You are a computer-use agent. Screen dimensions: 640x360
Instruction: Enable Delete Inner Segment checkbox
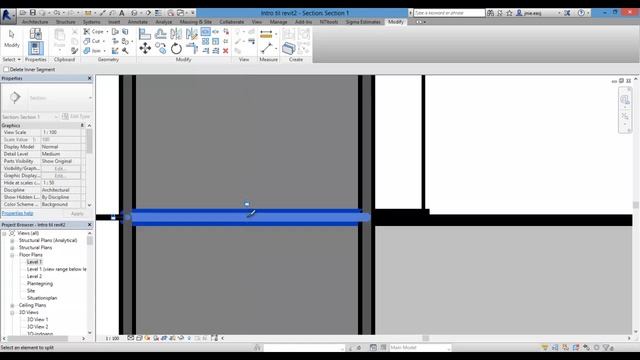[6, 69]
